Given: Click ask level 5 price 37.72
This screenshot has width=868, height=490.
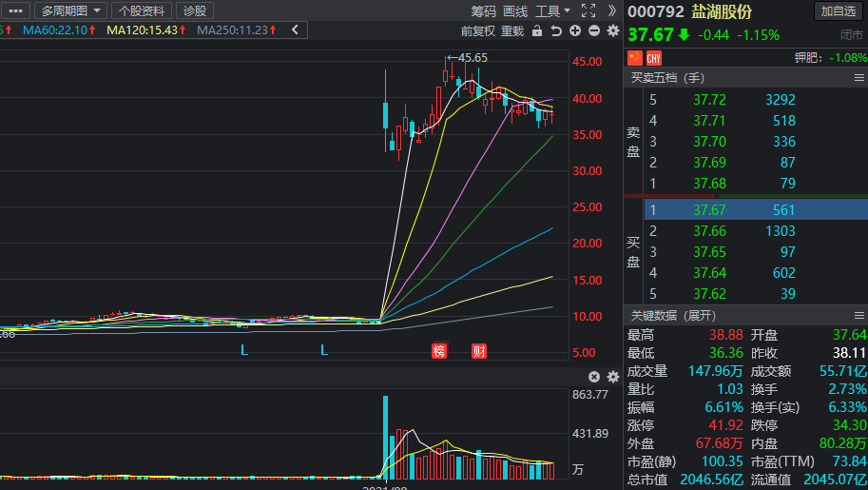Looking at the screenshot, I should click(x=709, y=100).
